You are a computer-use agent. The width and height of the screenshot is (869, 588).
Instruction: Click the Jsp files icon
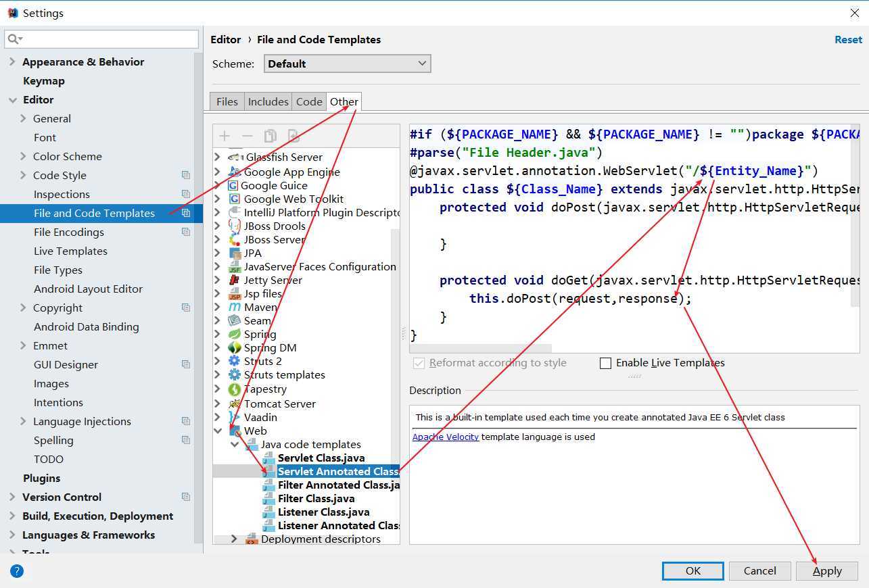click(235, 293)
